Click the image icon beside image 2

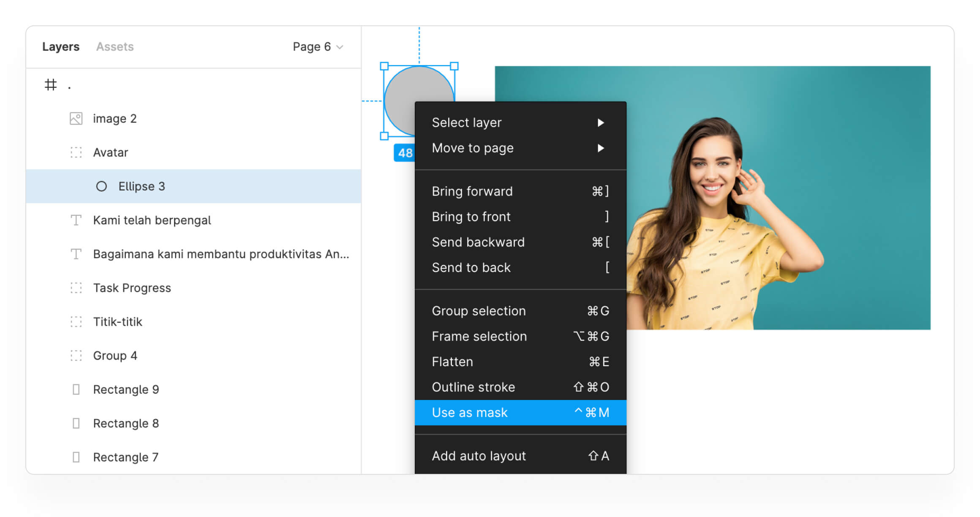(76, 119)
